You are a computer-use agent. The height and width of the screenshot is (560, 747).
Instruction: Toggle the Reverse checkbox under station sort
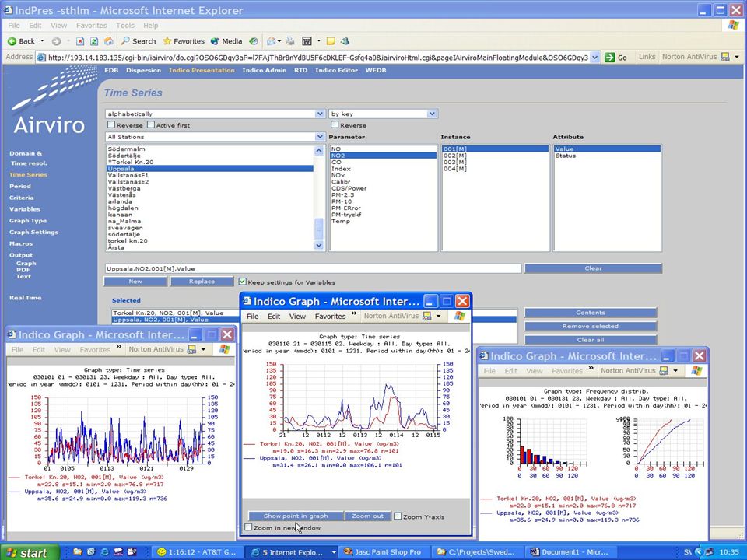tap(111, 124)
